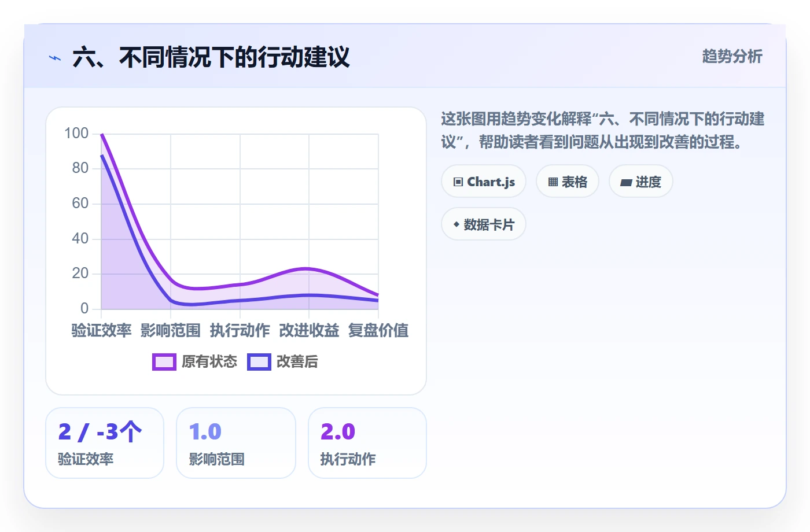This screenshot has height=532, width=810.
Task: Select the 数据卡片 tag
Action: [x=484, y=224]
